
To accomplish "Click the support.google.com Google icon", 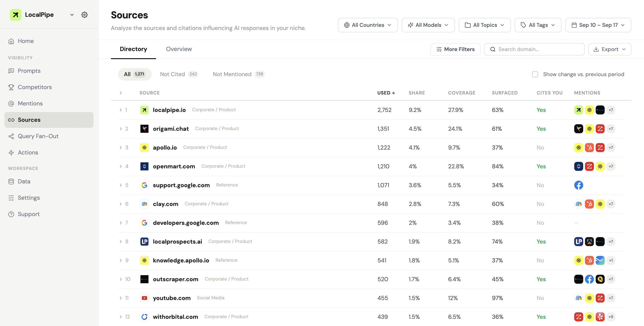I will (144, 185).
